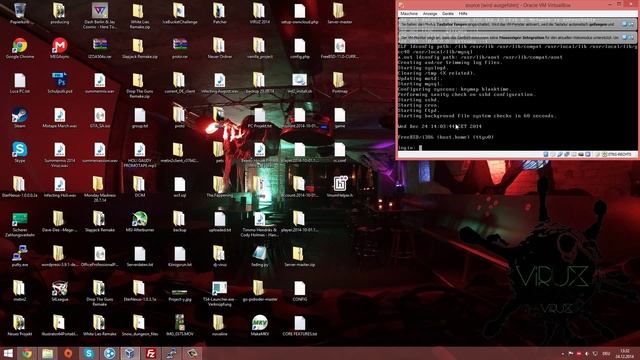Image resolution: width=640 pixels, height=360 pixels.
Task: Select the uploaded.txt file icon
Action: tap(220, 222)
